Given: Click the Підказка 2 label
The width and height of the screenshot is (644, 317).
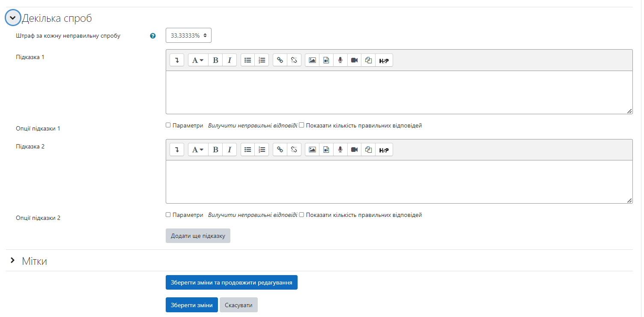Looking at the screenshot, I should 30,146.
